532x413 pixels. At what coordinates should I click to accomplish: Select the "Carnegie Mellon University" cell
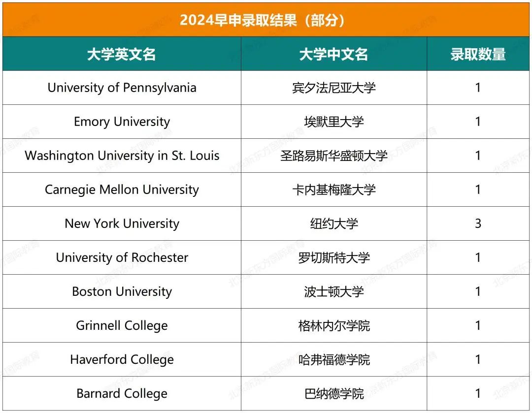tap(122, 190)
